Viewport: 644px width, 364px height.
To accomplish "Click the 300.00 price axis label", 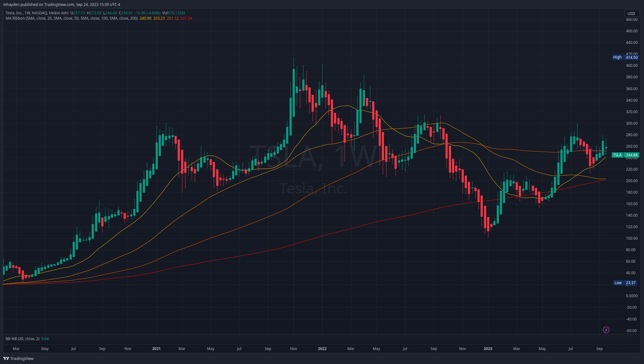I will tap(632, 123).
